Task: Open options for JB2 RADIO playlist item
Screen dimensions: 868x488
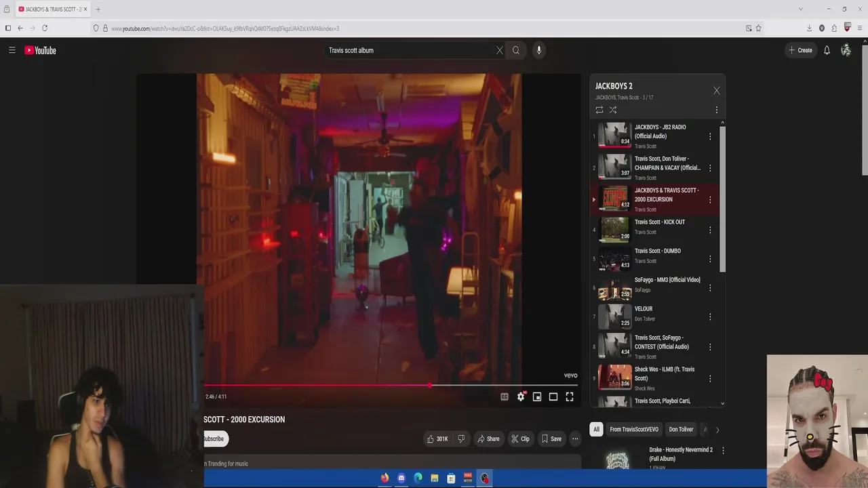Action: coord(710,136)
